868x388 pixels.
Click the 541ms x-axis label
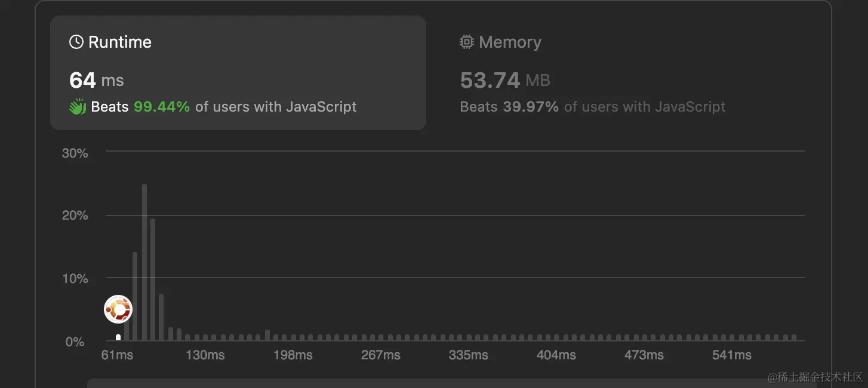tap(731, 355)
